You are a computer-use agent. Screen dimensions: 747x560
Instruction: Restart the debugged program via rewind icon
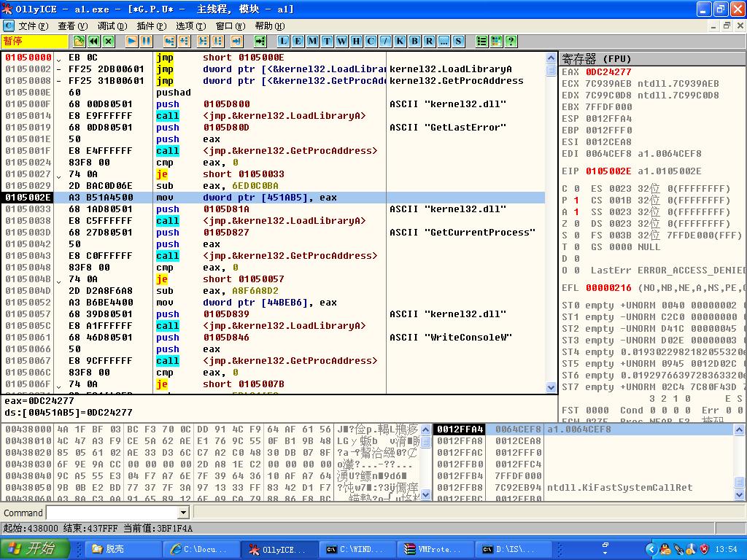point(93,42)
